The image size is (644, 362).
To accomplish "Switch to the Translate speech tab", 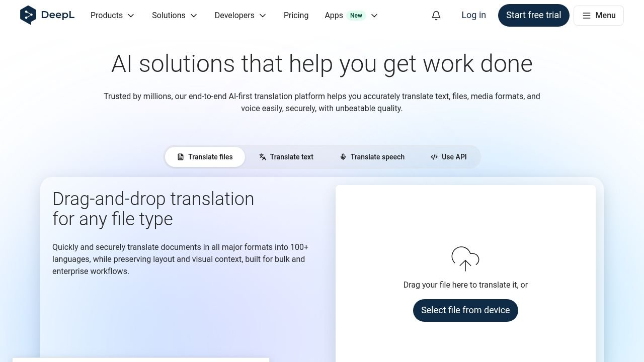I will pyautogui.click(x=372, y=157).
